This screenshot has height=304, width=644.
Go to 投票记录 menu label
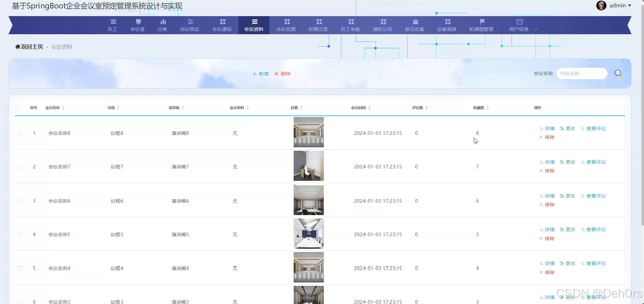(318, 29)
